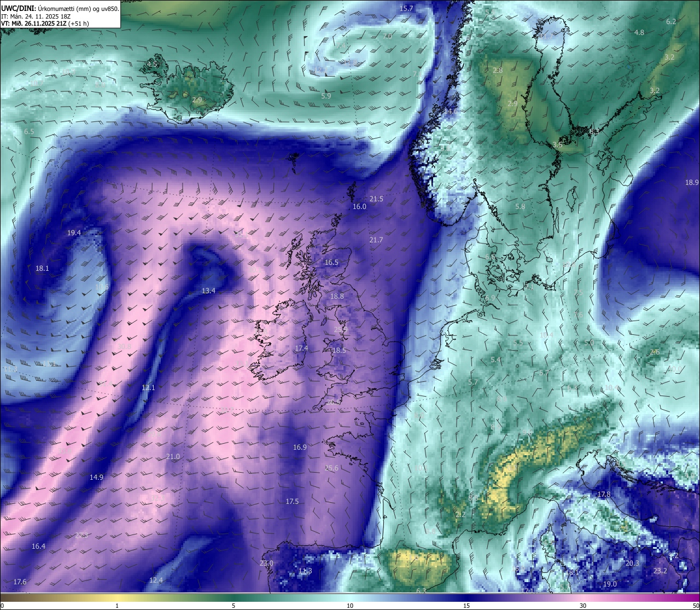
Task: Click the 18.9 value at right edge
Action: pyautogui.click(x=692, y=182)
